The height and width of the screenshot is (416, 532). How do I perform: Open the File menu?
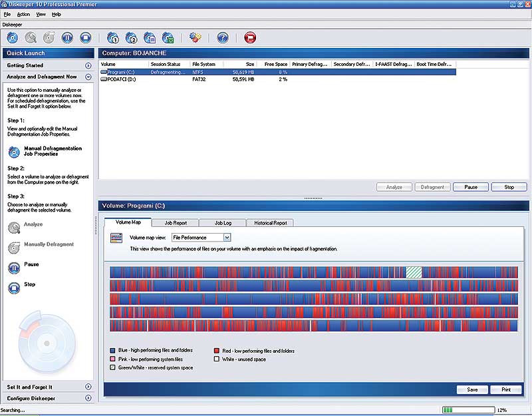click(x=7, y=14)
